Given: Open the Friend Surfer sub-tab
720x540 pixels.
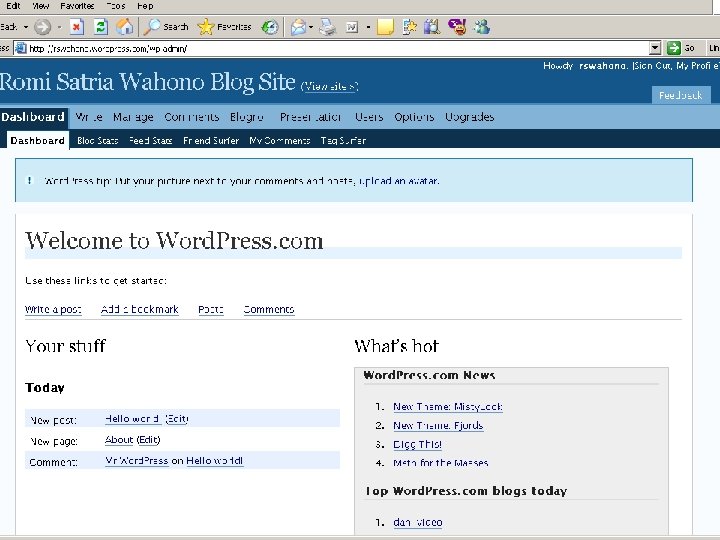Looking at the screenshot, I should click(211, 141).
